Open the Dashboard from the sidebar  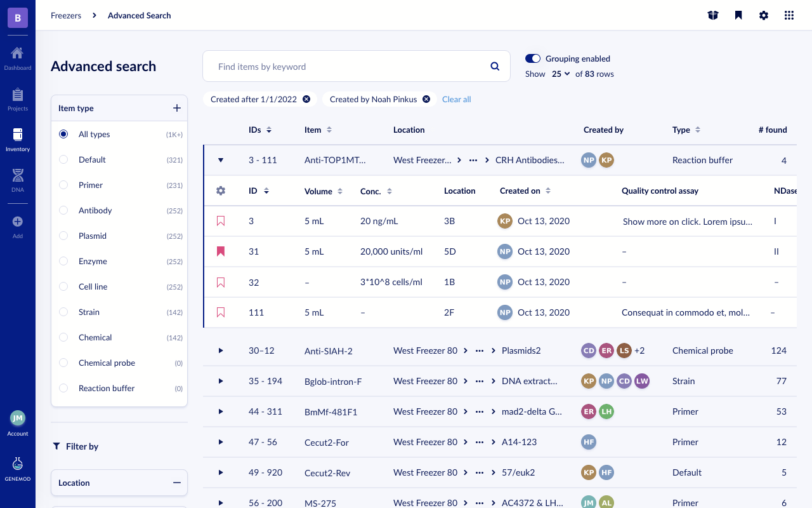point(17,57)
